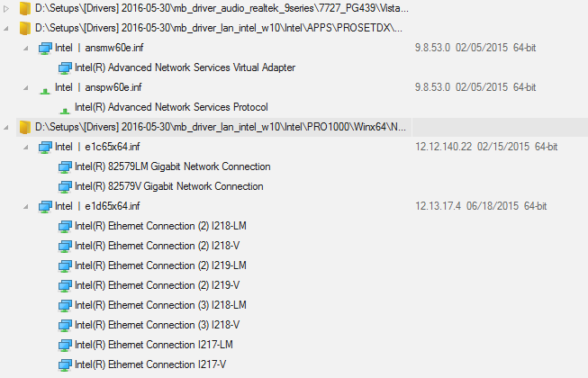
Task: Click the network icon beside ansmw60e.inf
Action: point(45,49)
